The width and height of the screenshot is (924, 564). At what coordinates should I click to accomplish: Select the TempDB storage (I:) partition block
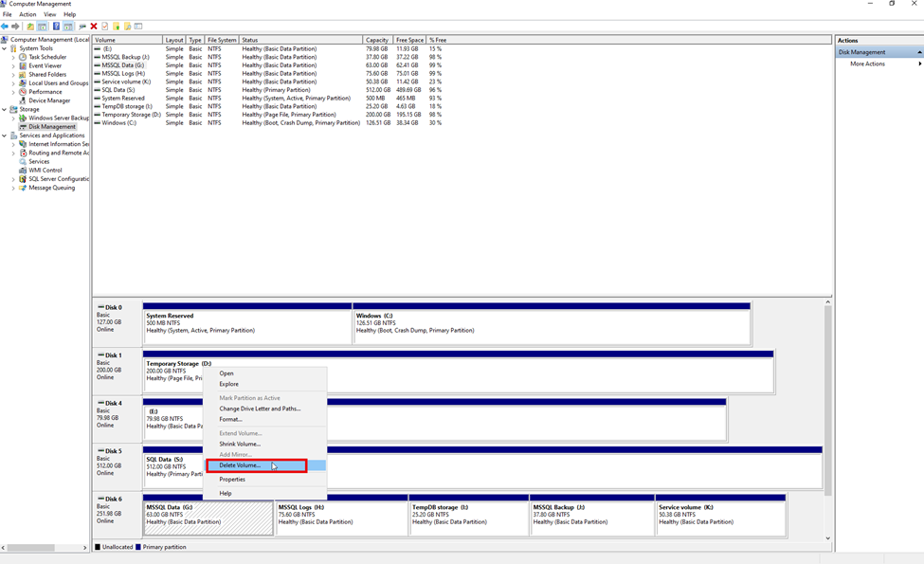click(468, 515)
